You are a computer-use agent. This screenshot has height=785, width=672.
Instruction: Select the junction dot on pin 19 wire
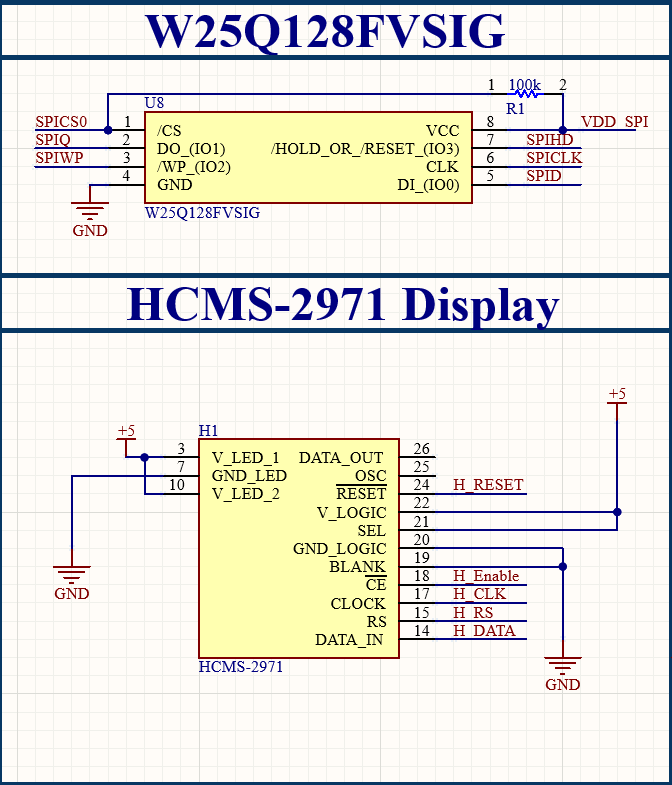563,567
